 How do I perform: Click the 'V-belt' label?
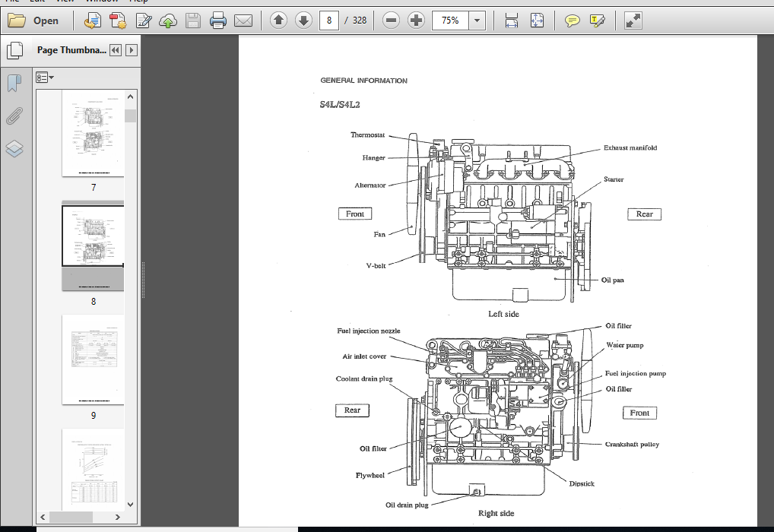coord(376,265)
